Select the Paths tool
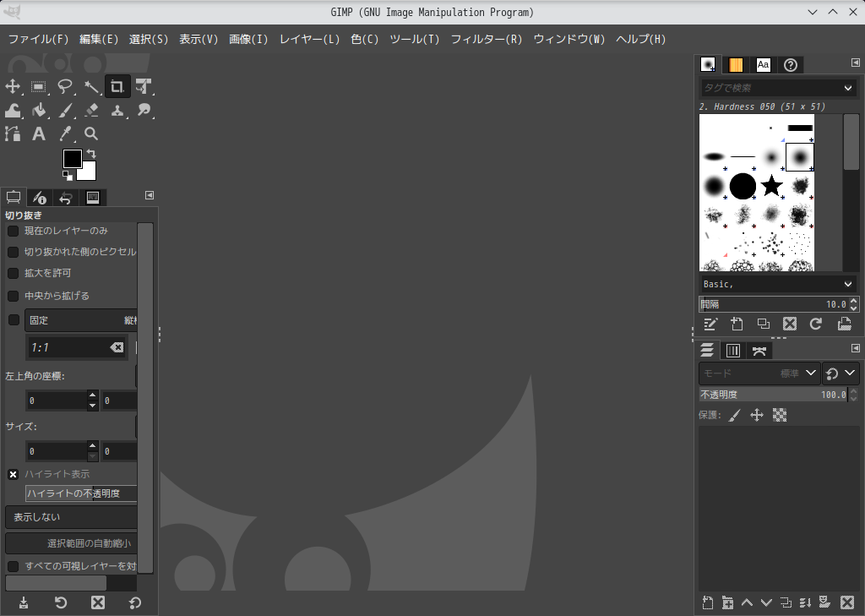 13,134
